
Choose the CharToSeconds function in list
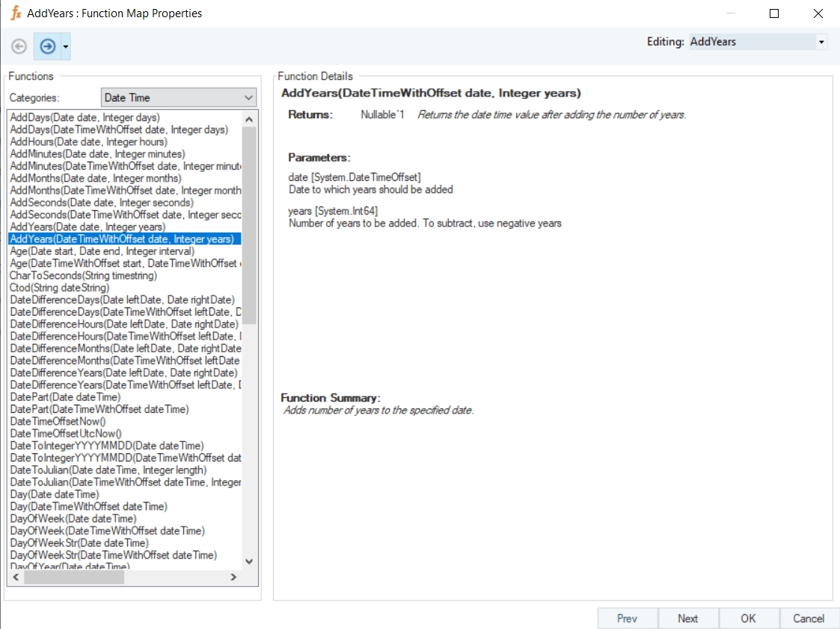coord(83,275)
